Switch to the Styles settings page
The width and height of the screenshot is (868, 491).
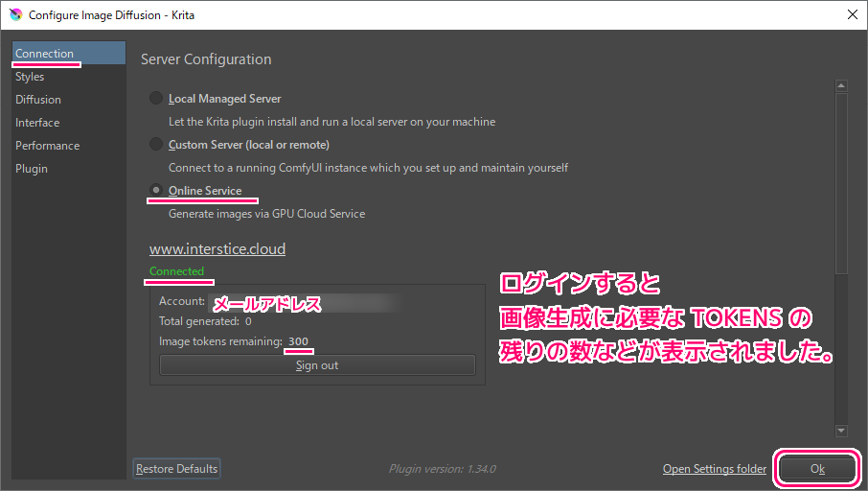tap(69, 77)
